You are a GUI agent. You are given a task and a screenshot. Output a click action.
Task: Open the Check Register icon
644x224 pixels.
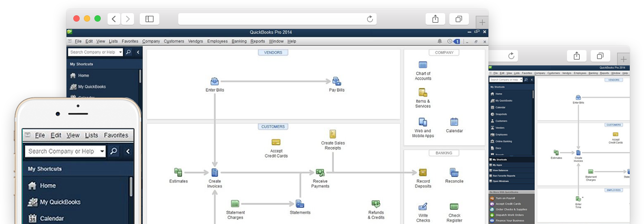click(454, 207)
